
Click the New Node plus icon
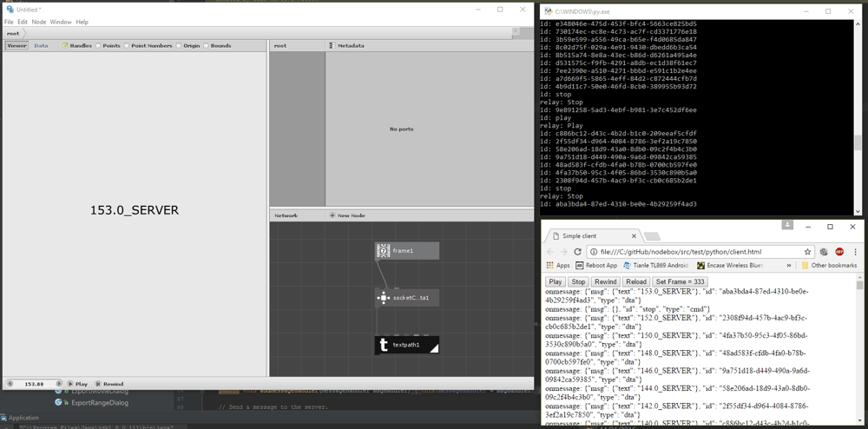tap(332, 216)
